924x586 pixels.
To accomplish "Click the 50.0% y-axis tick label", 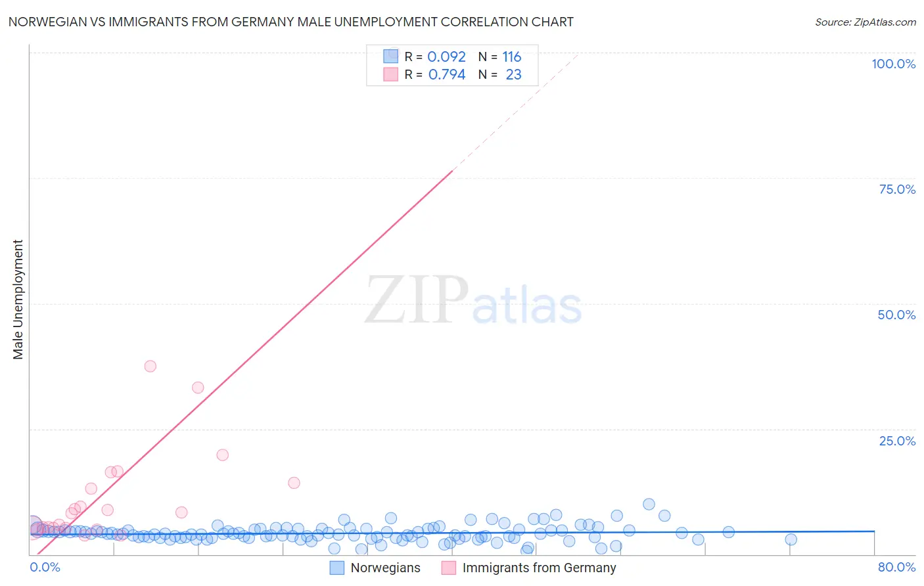I will pyautogui.click(x=896, y=315).
